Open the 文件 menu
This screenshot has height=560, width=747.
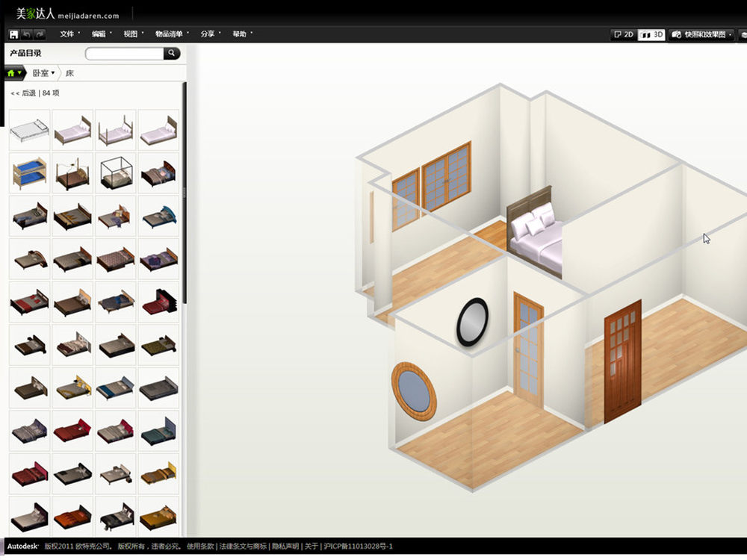(69, 34)
